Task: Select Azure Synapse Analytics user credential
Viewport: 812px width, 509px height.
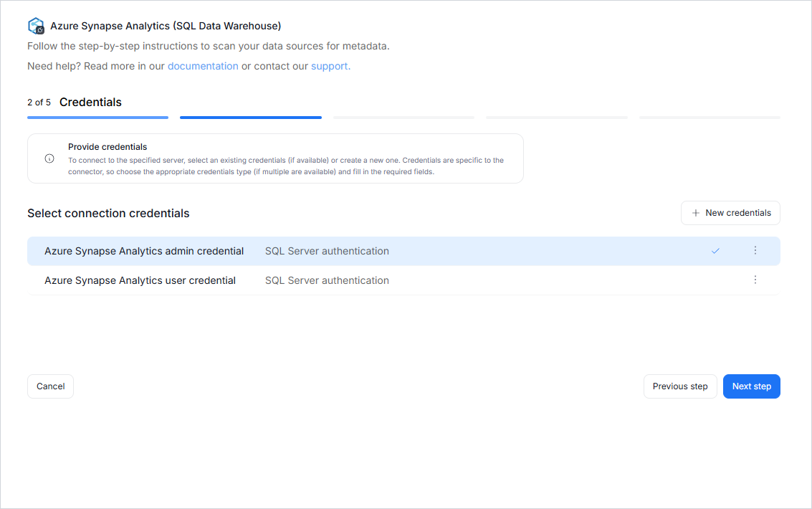Action: point(140,280)
